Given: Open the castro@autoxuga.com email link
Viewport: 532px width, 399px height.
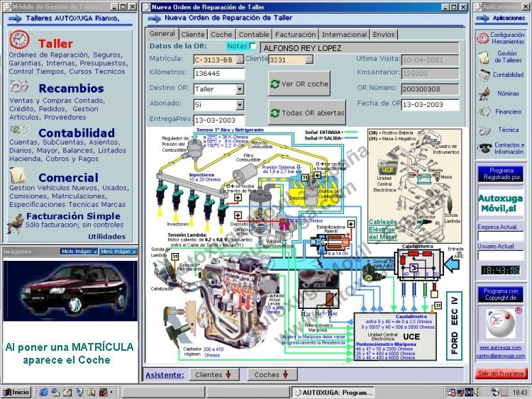Looking at the screenshot, I should 501,356.
